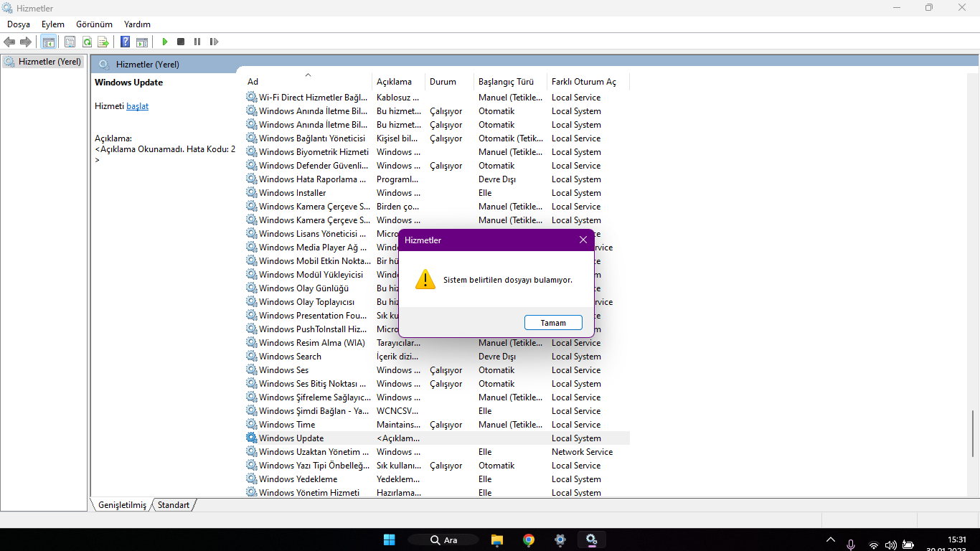Show hidden tray icons with the chevron
The image size is (980, 551).
pos(831,540)
